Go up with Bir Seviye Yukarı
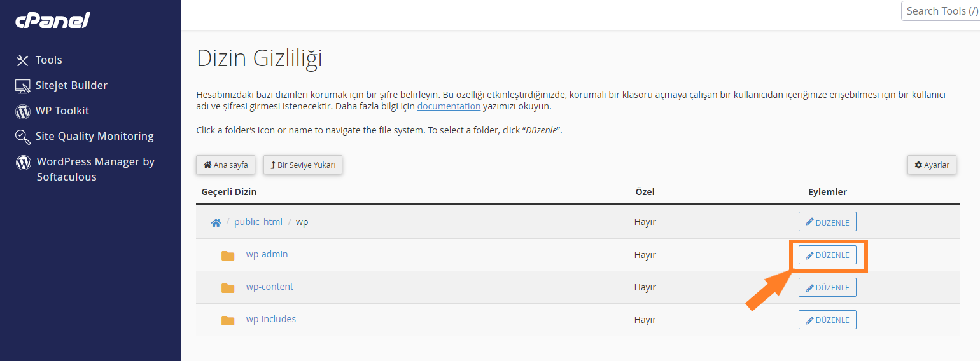This screenshot has width=980, height=361. 303,165
